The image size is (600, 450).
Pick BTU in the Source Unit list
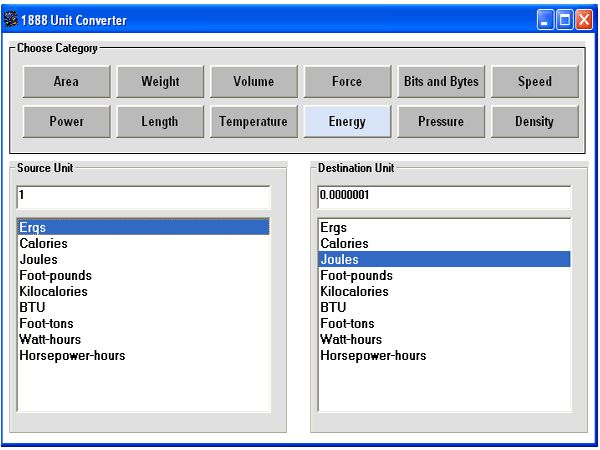(x=143, y=307)
